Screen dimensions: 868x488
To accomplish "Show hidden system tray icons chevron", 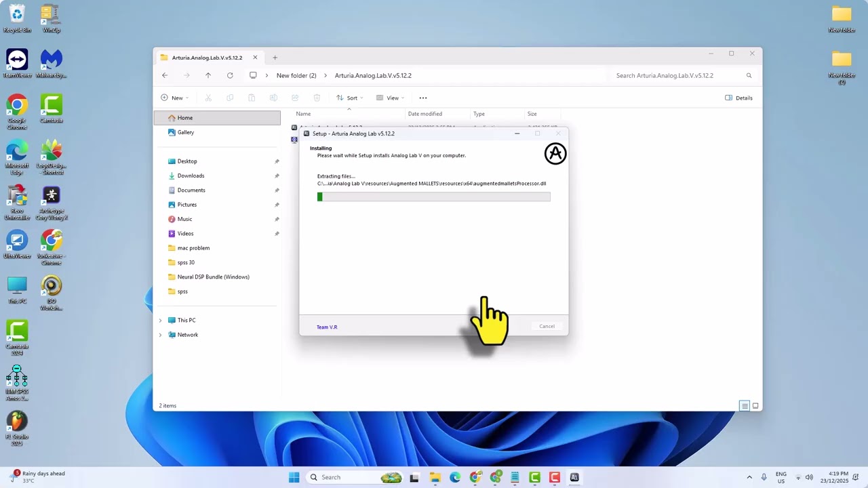I will coord(749,477).
